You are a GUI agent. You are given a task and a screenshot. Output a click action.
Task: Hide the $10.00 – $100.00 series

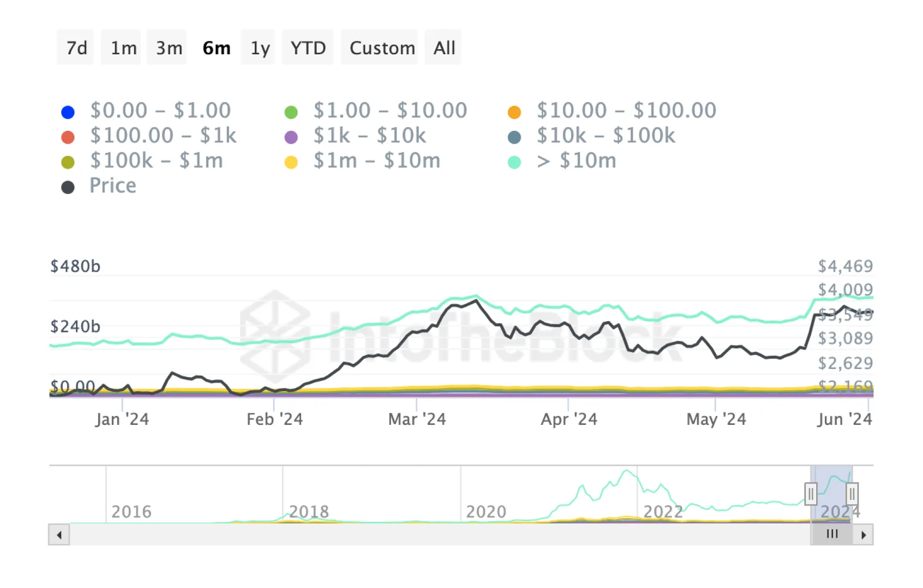click(612, 111)
